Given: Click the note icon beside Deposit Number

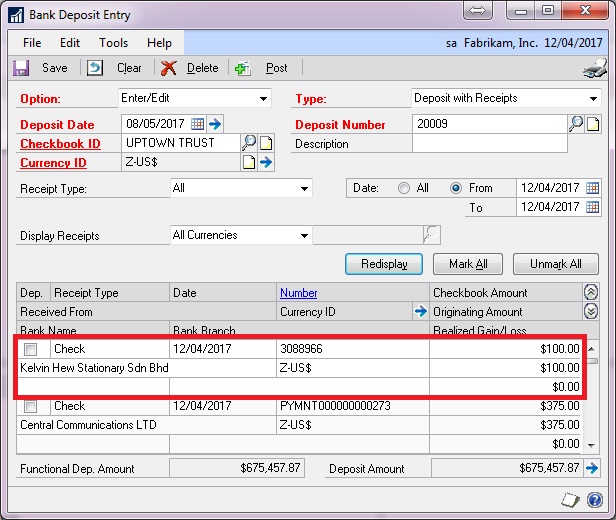Looking at the screenshot, I should click(x=593, y=124).
